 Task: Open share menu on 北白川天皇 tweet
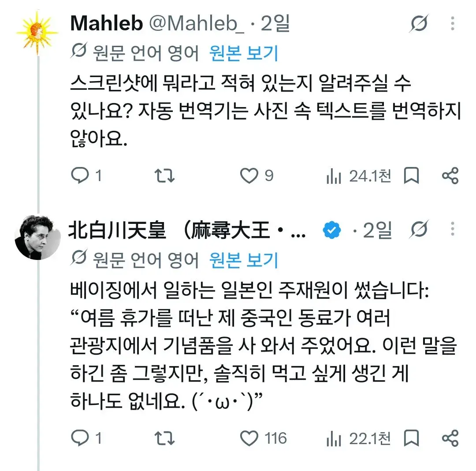point(450,438)
